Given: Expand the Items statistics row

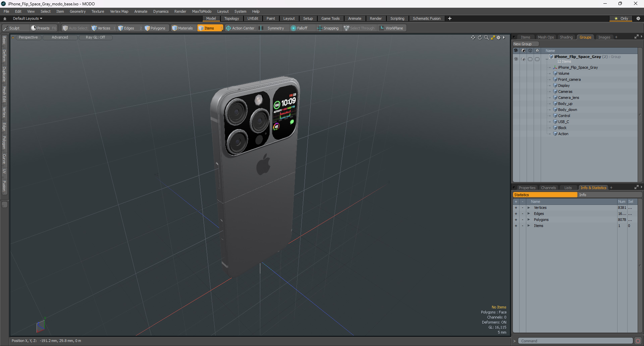Looking at the screenshot, I should 529,226.
